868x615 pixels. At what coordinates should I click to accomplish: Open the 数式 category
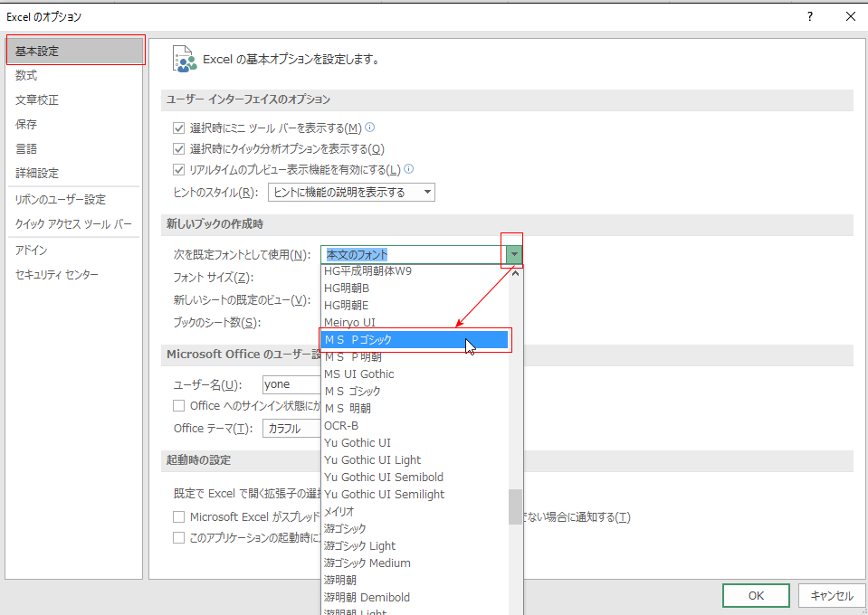[x=73, y=75]
